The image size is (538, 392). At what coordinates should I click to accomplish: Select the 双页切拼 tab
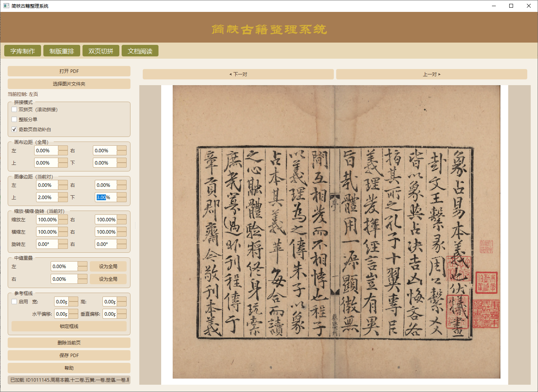[101, 51]
